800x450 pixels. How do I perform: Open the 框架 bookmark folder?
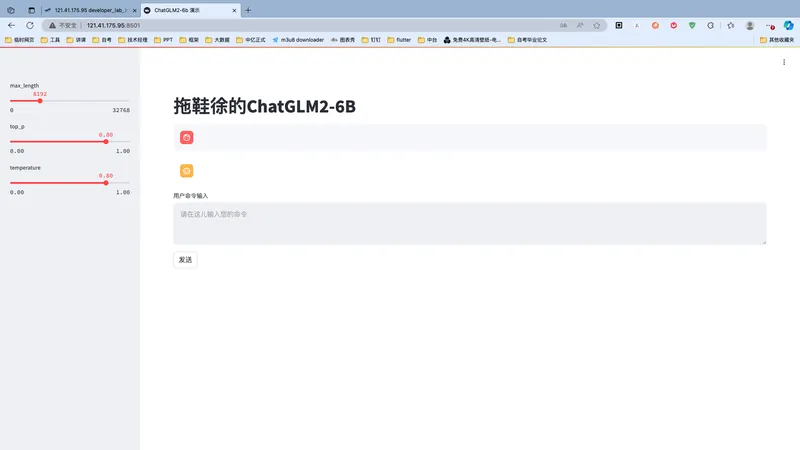point(189,40)
